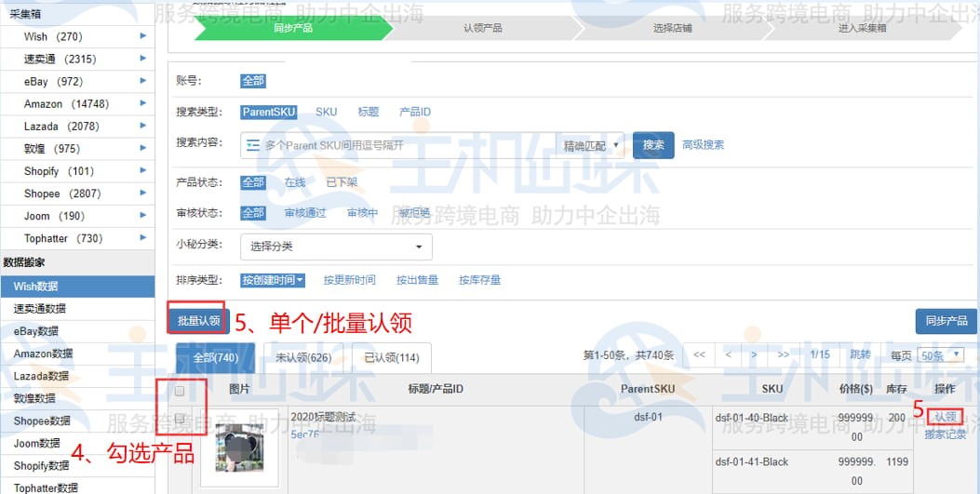Image resolution: width=980 pixels, height=494 pixels.
Task: Click the Tophatter (730) arrow icon
Action: pyautogui.click(x=142, y=238)
